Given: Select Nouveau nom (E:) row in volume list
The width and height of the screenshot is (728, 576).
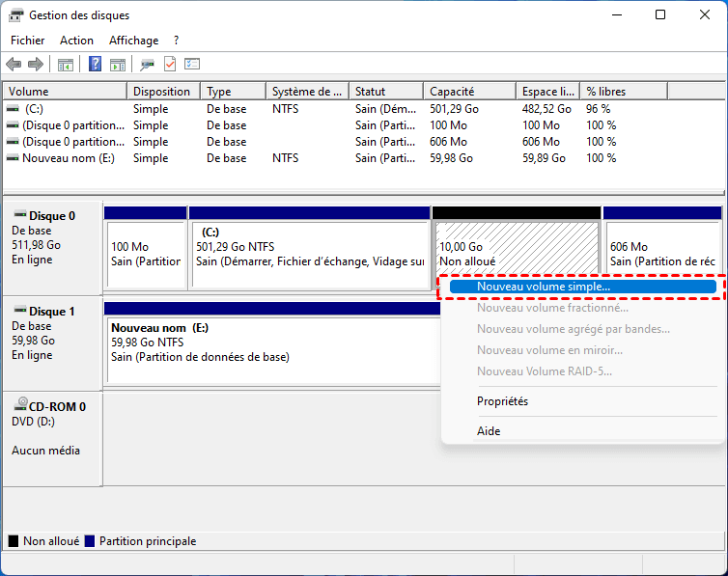Looking at the screenshot, I should (x=68, y=157).
